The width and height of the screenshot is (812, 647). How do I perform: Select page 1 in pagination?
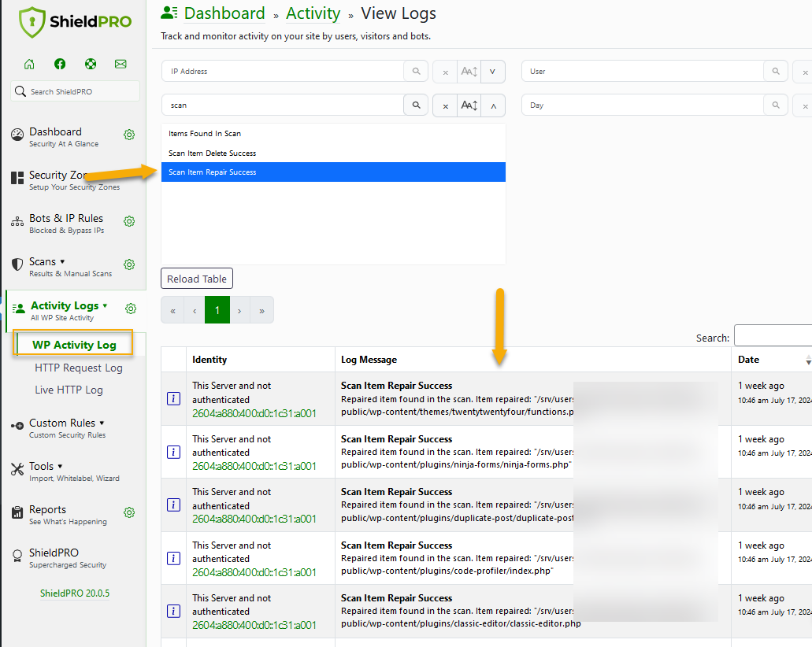coord(217,310)
